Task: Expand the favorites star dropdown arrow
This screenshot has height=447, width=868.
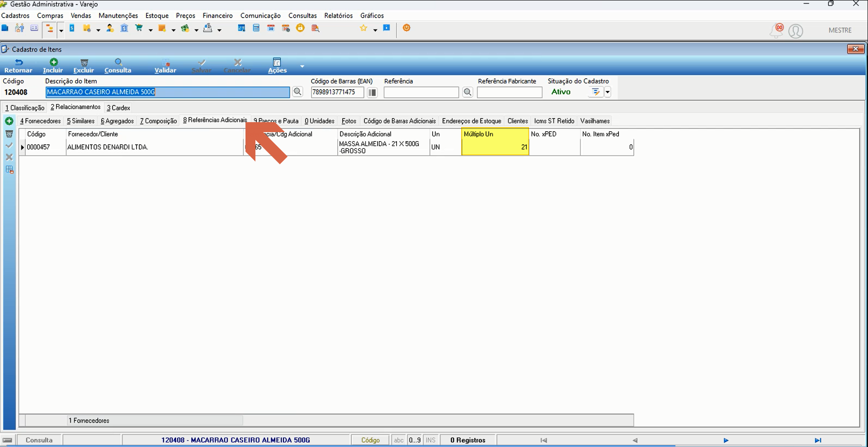Action: tap(375, 30)
